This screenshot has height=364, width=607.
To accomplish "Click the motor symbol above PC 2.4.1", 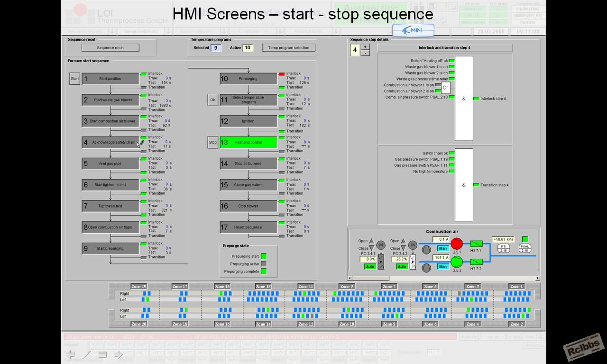I will pyautogui.click(x=380, y=245).
